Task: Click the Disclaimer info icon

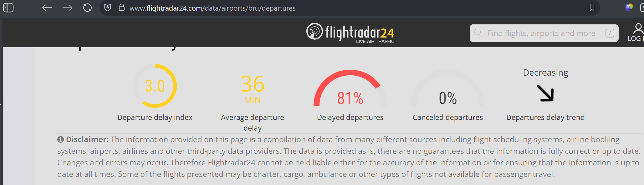Action: click(60, 139)
